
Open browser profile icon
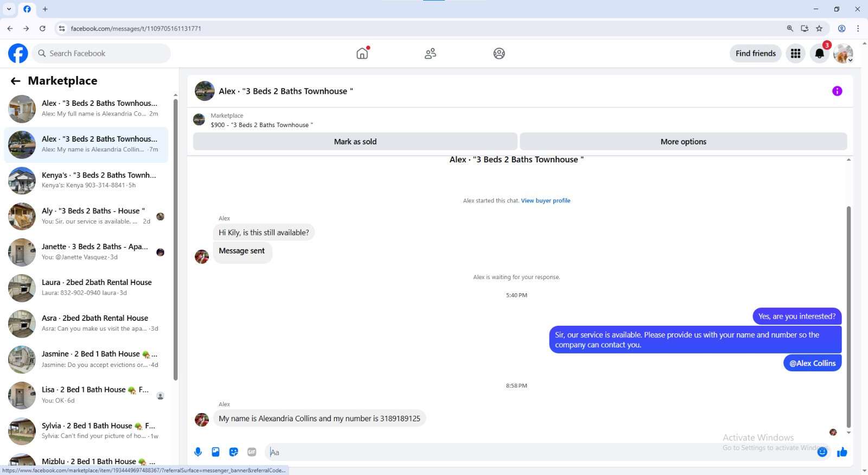point(842,28)
